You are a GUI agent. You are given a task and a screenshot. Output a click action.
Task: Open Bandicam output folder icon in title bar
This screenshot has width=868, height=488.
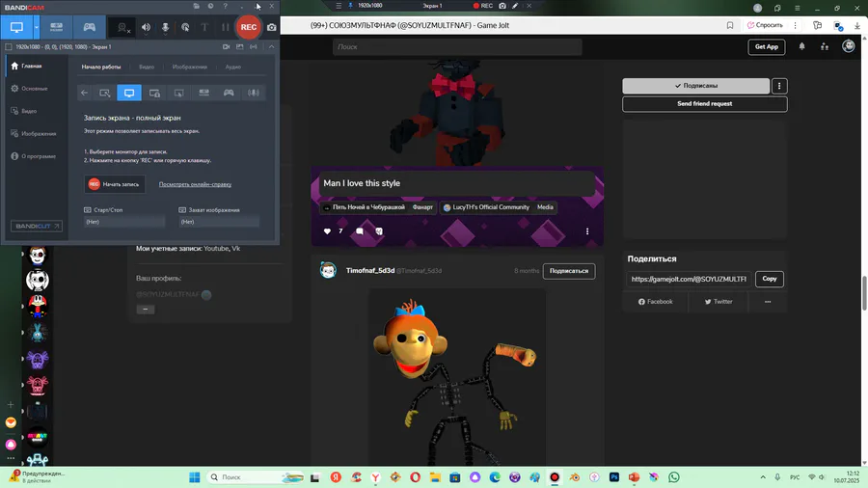(x=196, y=6)
